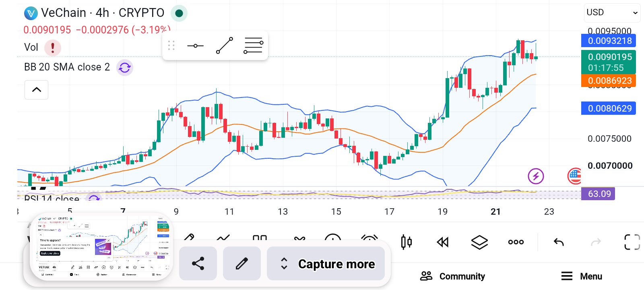644x290 pixels.
Task: Edit the captured screenshot with pencil
Action: (242, 264)
